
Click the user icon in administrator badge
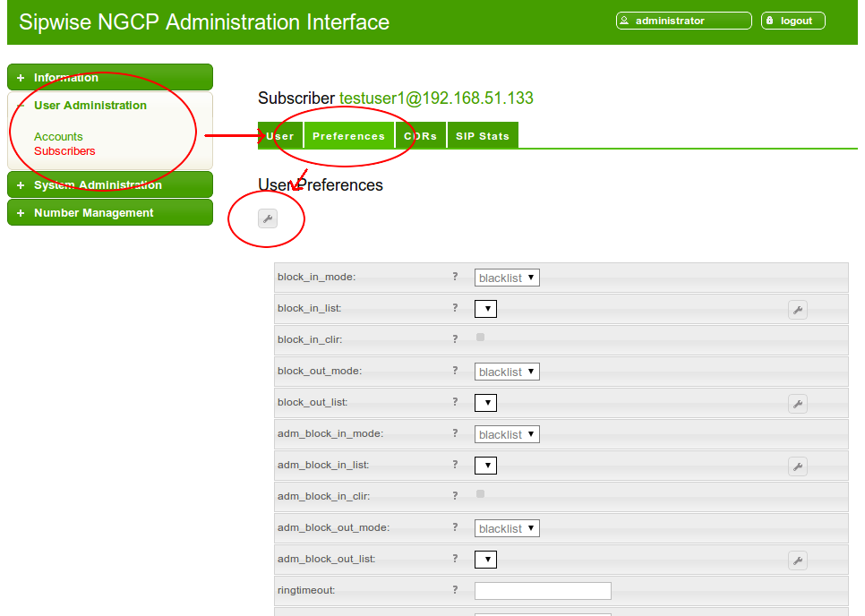coord(624,21)
